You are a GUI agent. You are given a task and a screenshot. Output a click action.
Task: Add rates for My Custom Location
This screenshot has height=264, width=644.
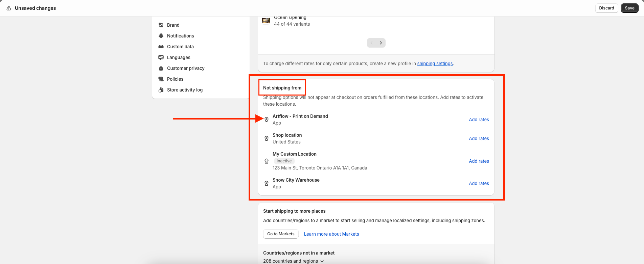[x=479, y=161]
